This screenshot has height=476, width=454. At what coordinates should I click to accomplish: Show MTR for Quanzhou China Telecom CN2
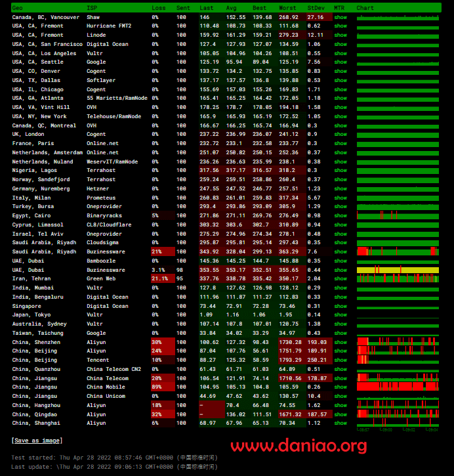pos(340,369)
